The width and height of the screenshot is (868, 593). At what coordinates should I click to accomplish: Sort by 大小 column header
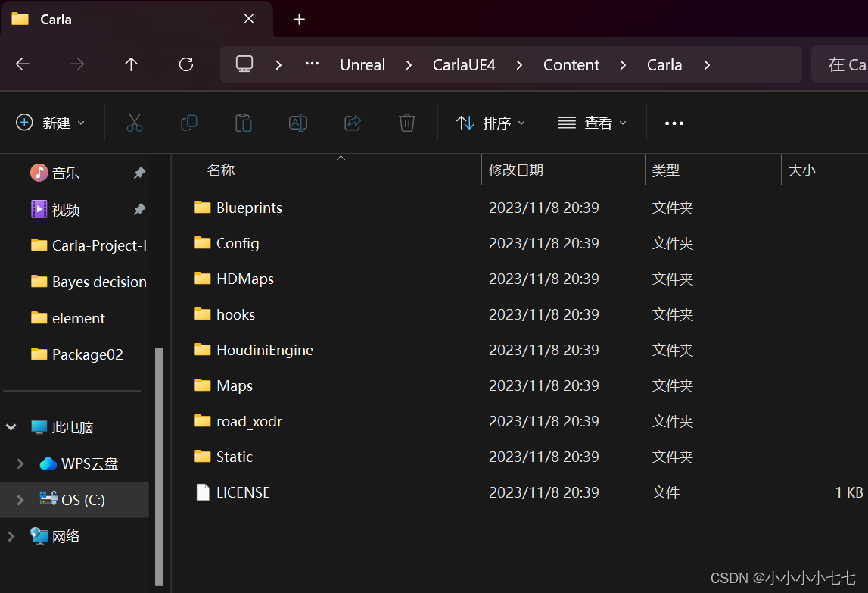click(x=801, y=170)
